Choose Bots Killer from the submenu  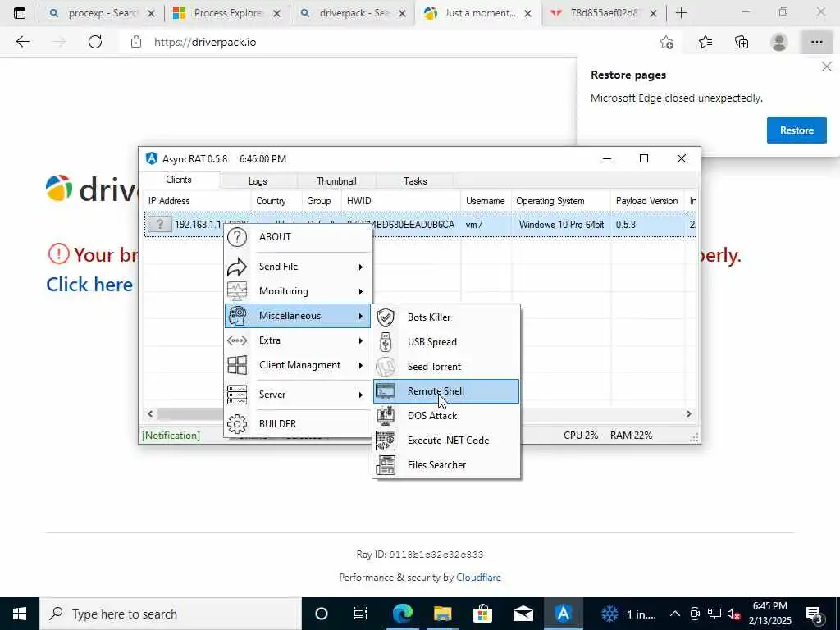[x=446, y=317]
